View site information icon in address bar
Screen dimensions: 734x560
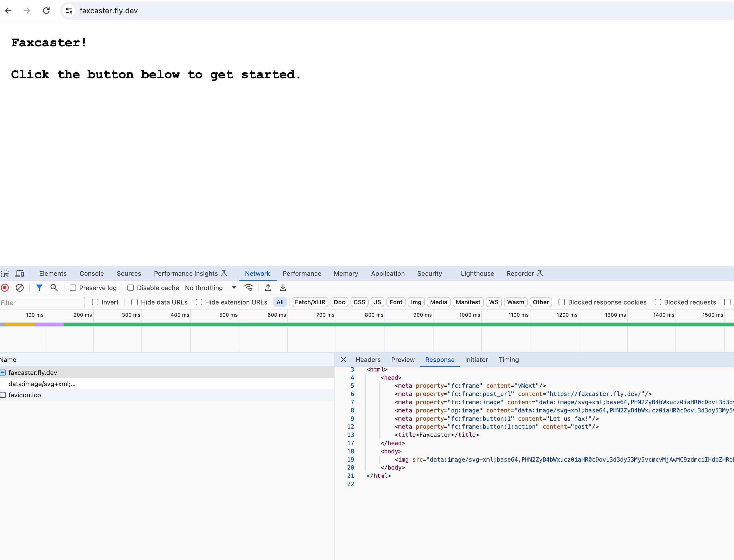click(69, 11)
